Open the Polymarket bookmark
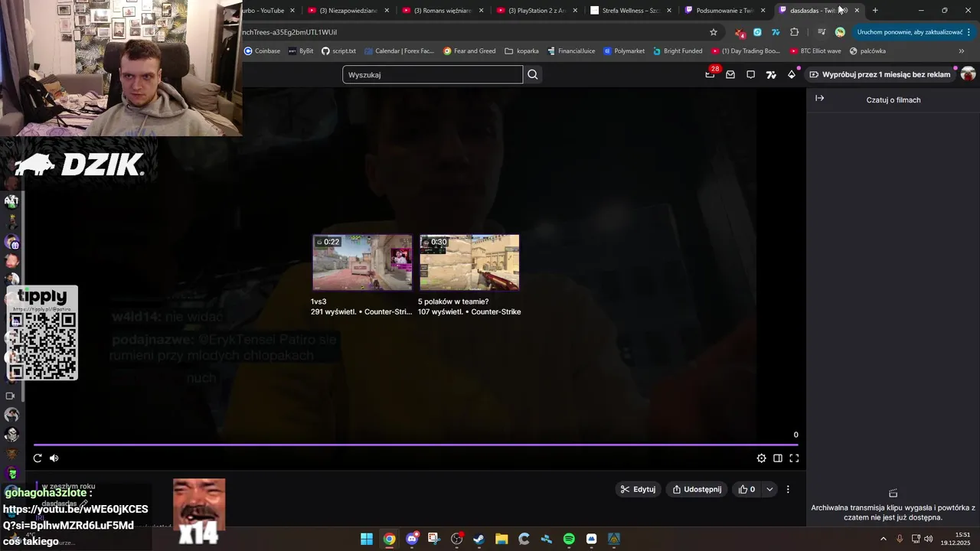This screenshot has height=551, width=980. [624, 51]
